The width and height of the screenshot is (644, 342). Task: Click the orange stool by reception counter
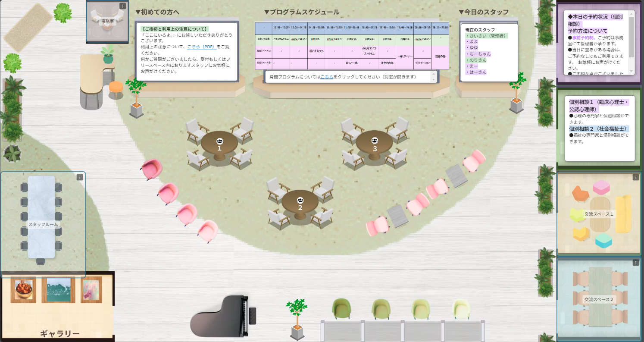pyautogui.click(x=116, y=88)
